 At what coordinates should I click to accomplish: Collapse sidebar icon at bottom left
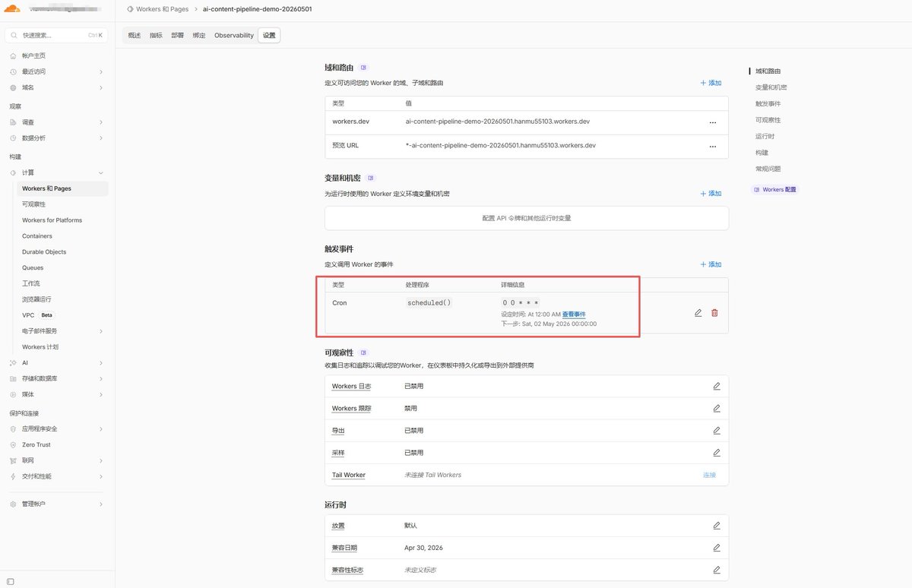pos(10,581)
